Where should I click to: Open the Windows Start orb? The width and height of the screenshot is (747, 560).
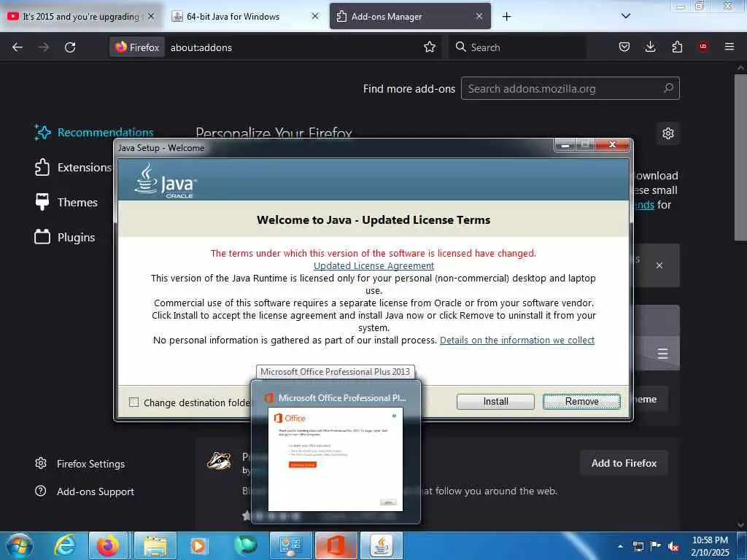(x=20, y=545)
